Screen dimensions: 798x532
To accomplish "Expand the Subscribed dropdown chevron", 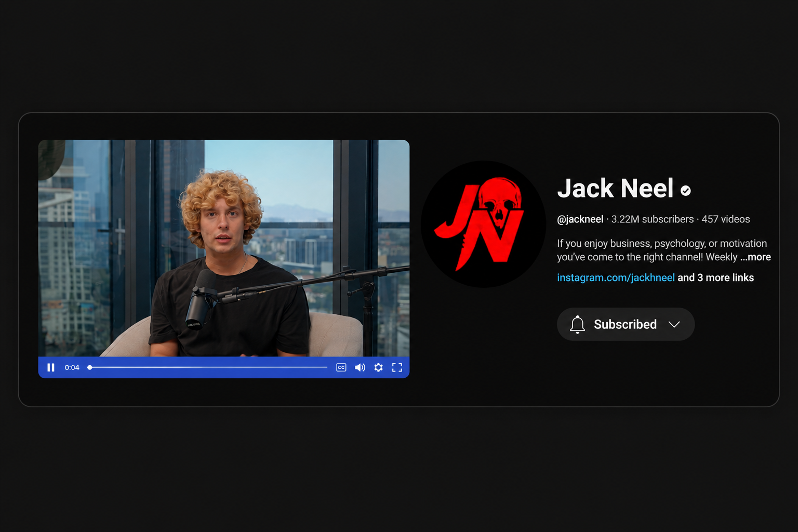I will (674, 324).
